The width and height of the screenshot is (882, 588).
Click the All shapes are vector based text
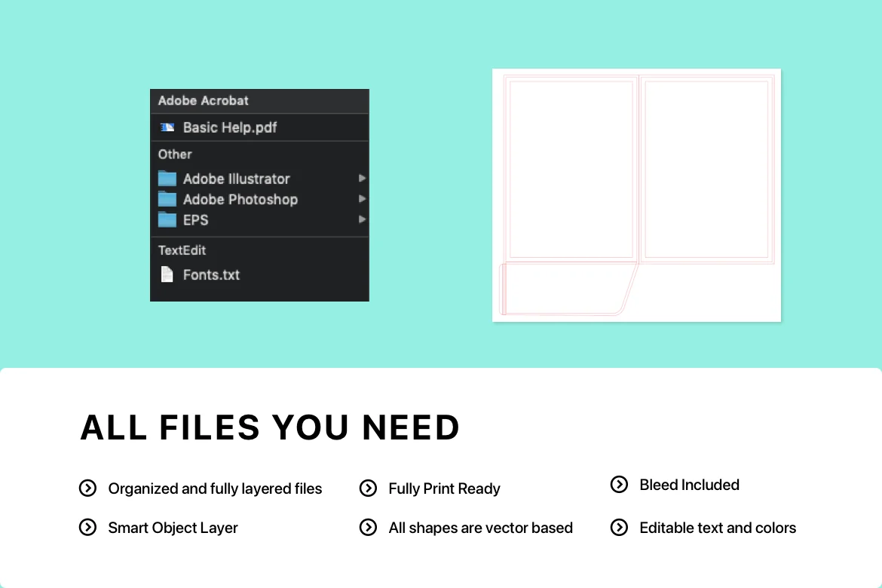(480, 528)
